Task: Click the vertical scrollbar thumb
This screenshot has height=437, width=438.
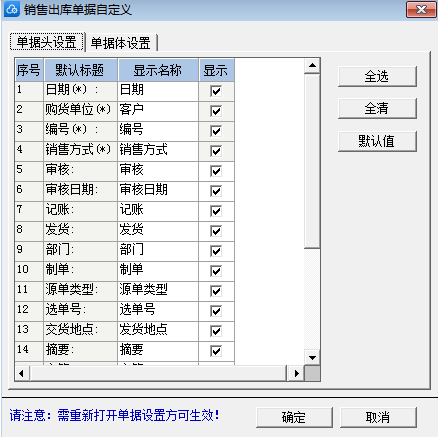Action: pyautogui.click(x=312, y=161)
